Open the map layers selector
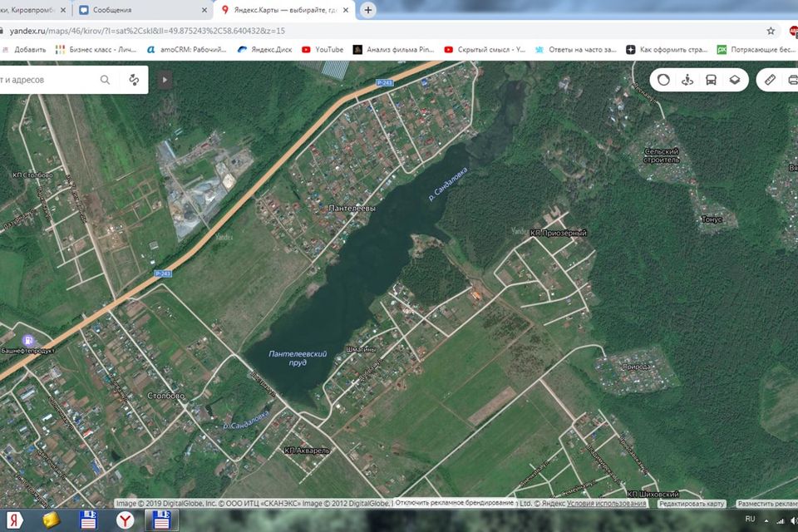Image resolution: width=798 pixels, height=532 pixels. [x=735, y=80]
